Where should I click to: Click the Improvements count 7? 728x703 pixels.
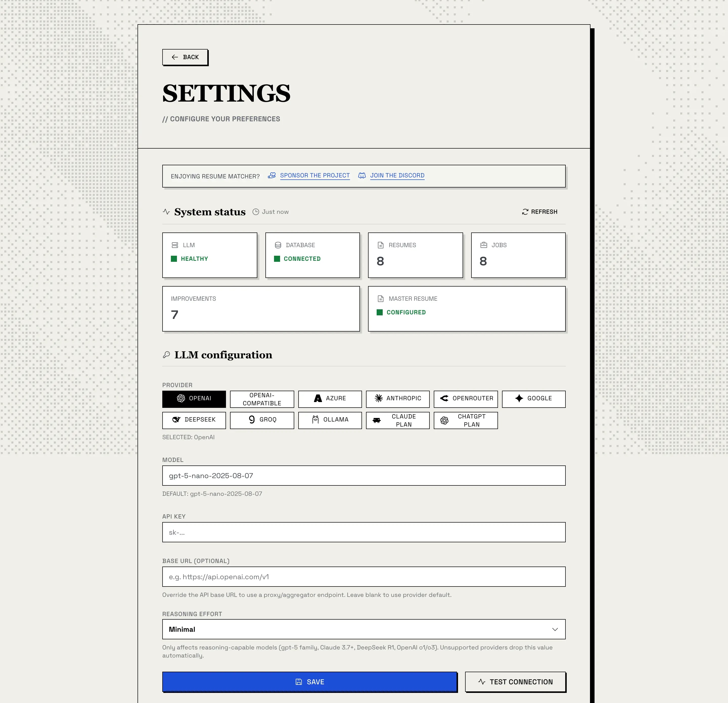[175, 315]
